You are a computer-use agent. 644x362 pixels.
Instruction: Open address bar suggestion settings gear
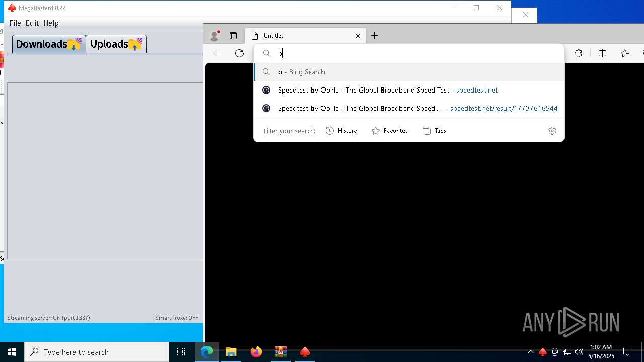pyautogui.click(x=552, y=131)
